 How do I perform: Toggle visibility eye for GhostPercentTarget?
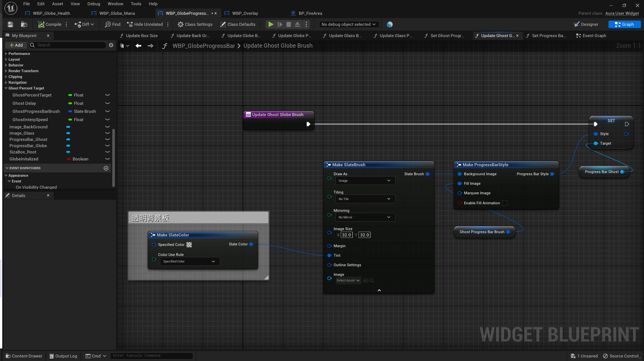108,95
